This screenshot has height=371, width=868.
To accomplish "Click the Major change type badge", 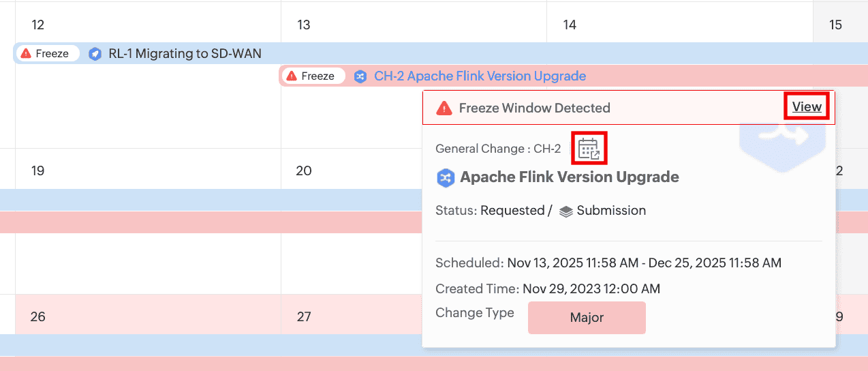I will 587,318.
